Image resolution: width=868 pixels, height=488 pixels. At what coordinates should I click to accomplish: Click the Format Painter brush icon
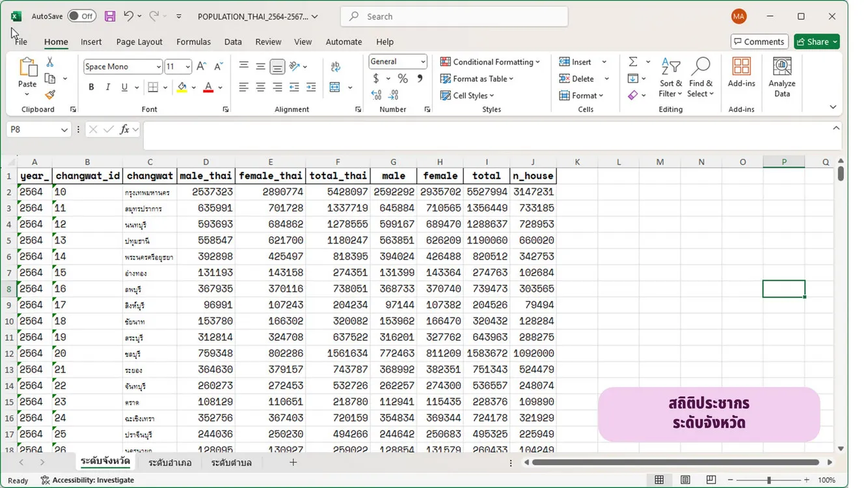[x=50, y=95]
